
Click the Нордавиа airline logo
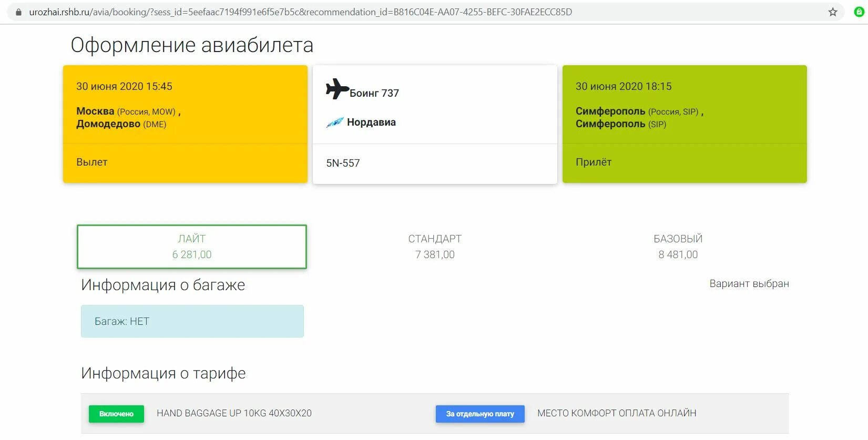[335, 122]
